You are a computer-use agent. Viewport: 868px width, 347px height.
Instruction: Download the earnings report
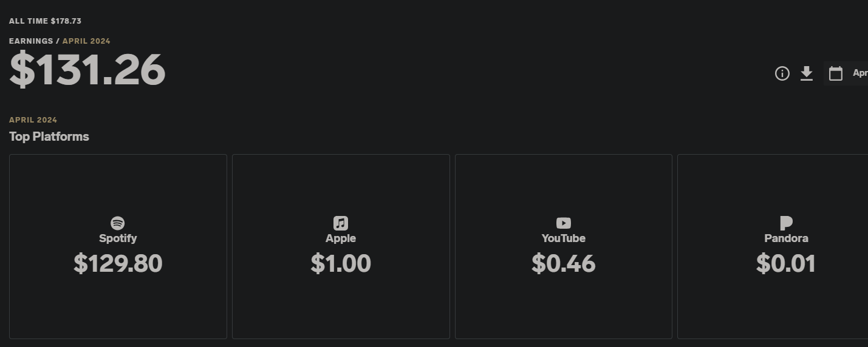806,73
